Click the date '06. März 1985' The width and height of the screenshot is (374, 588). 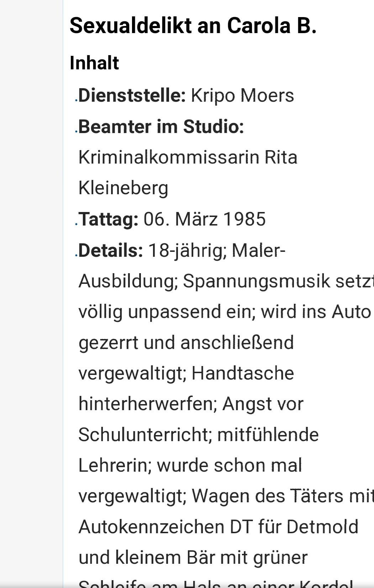205,219
